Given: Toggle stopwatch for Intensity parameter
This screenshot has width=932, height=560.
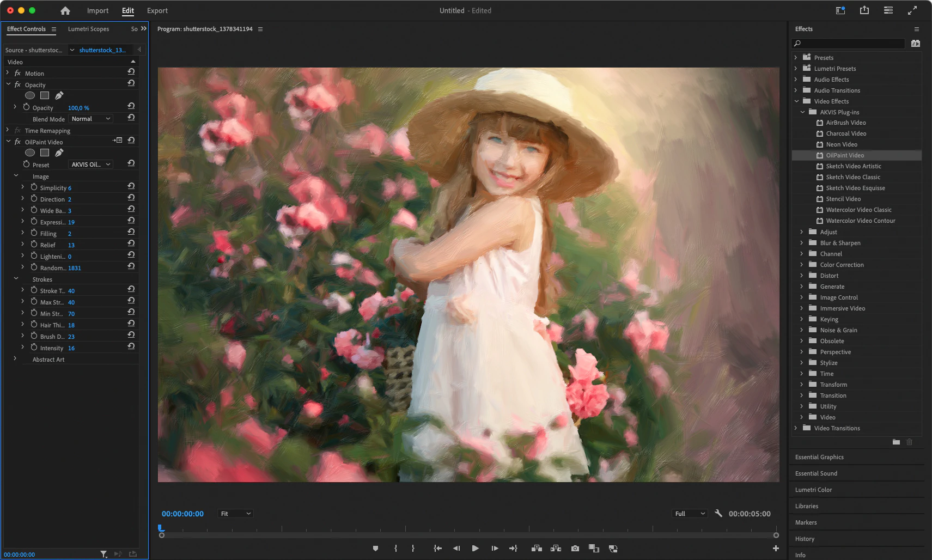Looking at the screenshot, I should coord(34,348).
